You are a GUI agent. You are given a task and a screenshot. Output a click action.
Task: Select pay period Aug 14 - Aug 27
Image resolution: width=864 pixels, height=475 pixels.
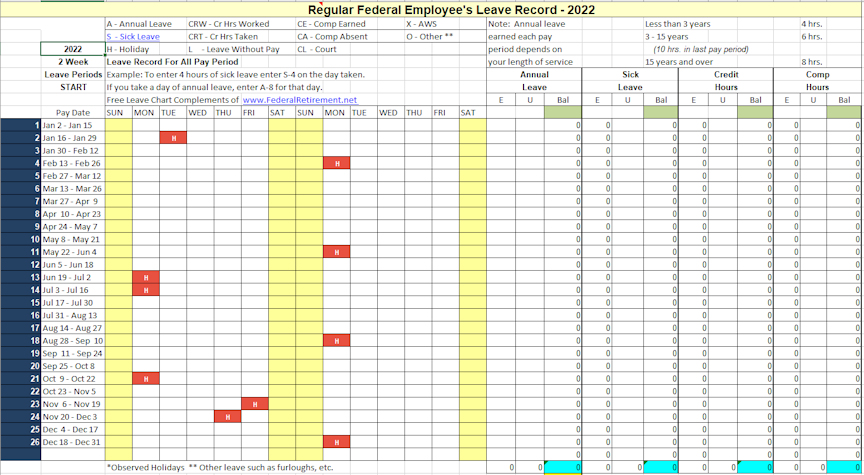[73, 328]
